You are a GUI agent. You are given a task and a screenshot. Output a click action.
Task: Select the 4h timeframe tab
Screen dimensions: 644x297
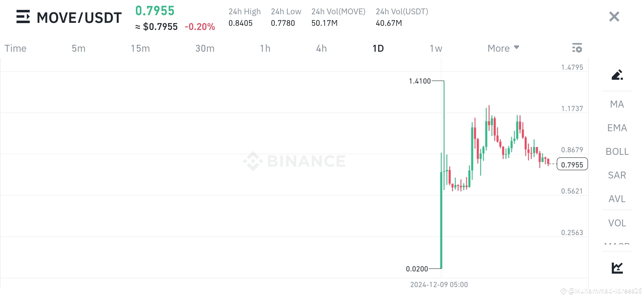(321, 48)
